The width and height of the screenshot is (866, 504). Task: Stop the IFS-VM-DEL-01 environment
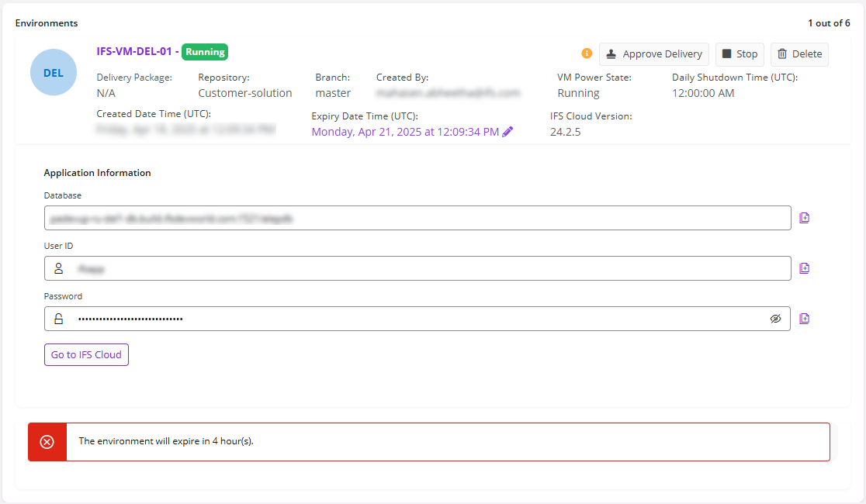740,54
